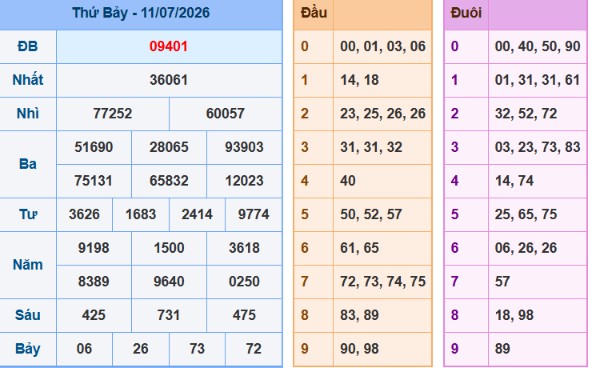Click Đầu row 2 values 23, 25, 26, 26

pyautogui.click(x=383, y=113)
